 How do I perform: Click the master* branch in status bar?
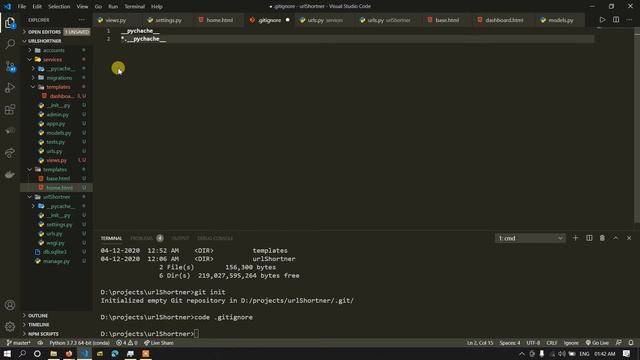[x=19, y=343]
